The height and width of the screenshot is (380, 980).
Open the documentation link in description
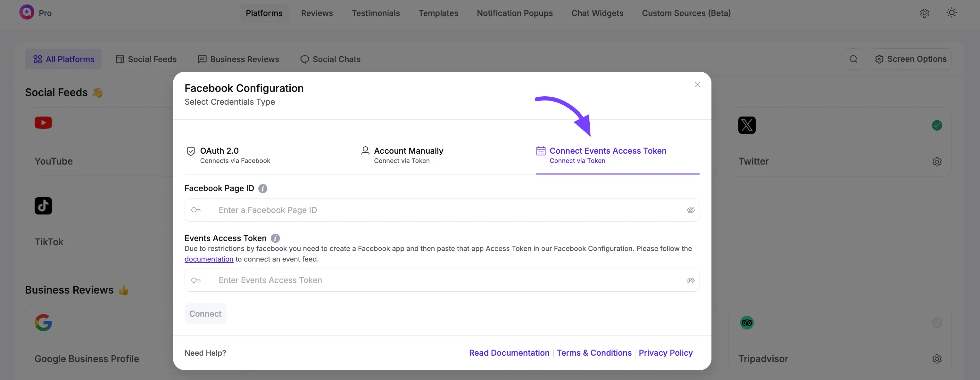point(209,259)
